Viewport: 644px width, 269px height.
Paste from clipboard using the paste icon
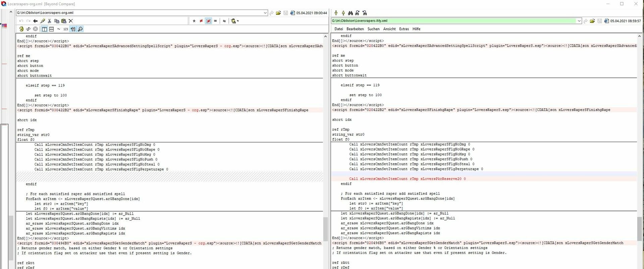pos(64,21)
